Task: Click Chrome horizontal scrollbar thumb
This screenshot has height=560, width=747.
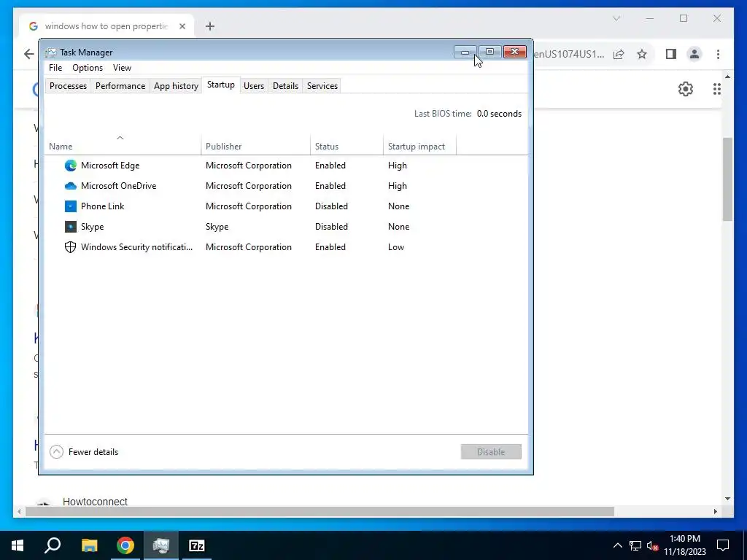Action: (320, 511)
